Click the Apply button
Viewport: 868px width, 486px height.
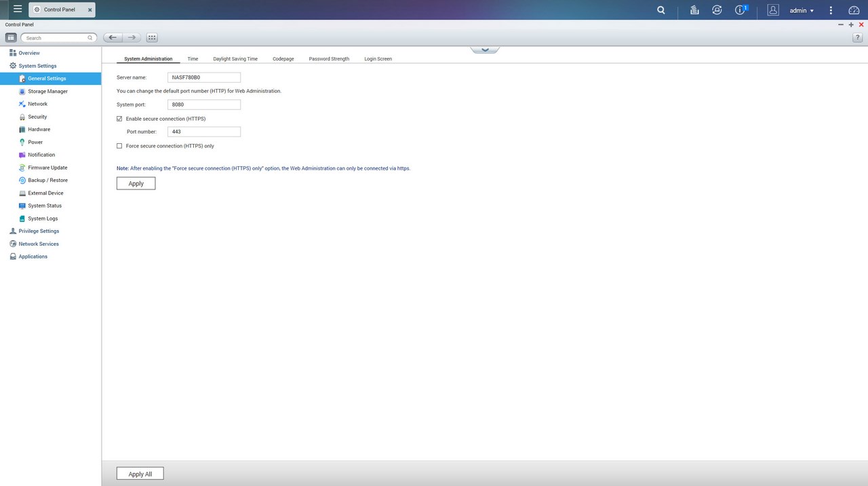(136, 183)
